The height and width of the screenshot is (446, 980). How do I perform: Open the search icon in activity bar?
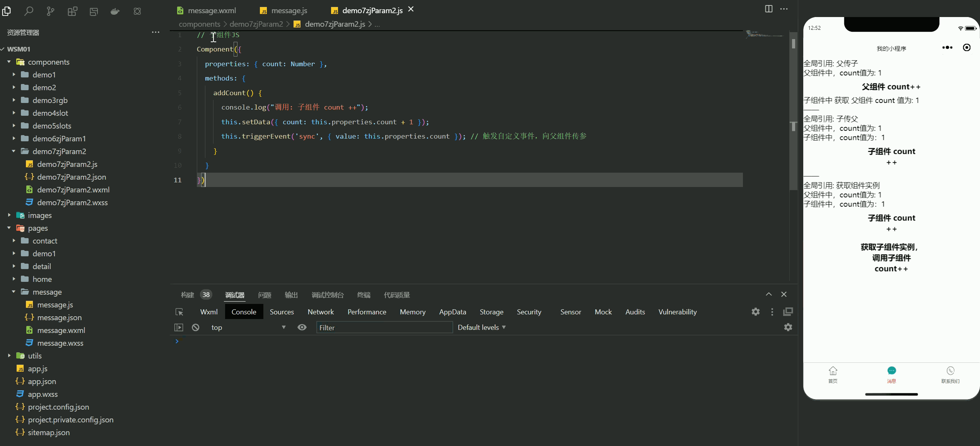29,11
